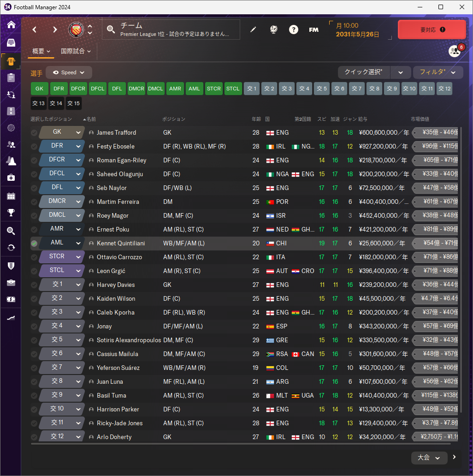Screen dimensions: 473x476
Task: Sort by the 名前 column header
Action: click(x=91, y=119)
